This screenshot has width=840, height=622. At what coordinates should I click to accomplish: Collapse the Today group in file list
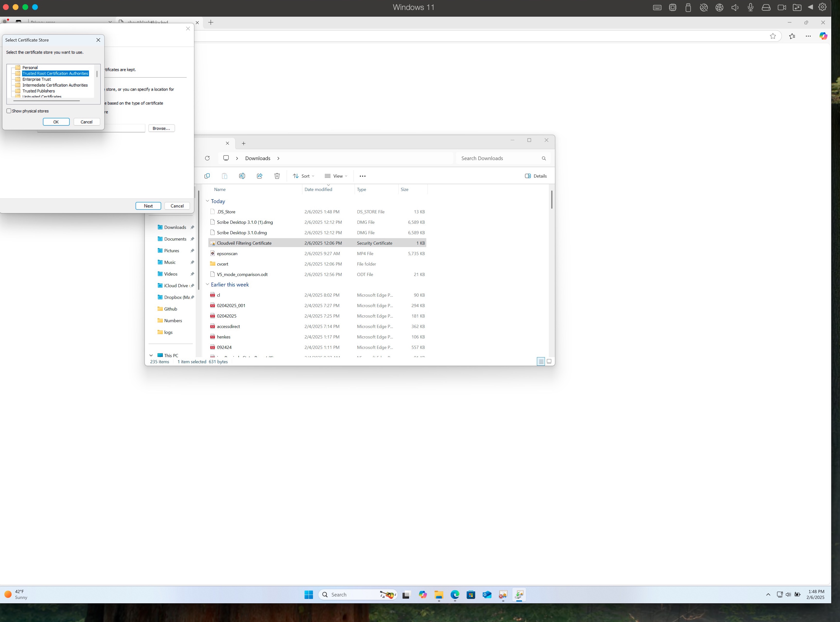point(207,201)
